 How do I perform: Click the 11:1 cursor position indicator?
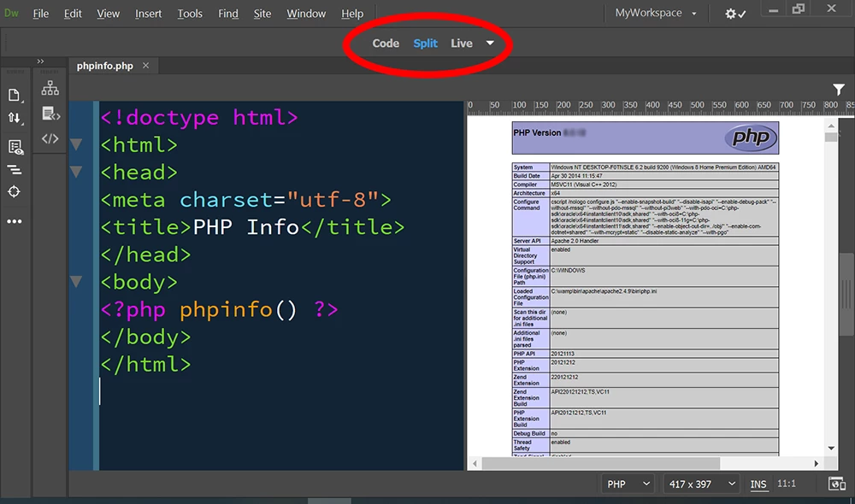pyautogui.click(x=786, y=483)
